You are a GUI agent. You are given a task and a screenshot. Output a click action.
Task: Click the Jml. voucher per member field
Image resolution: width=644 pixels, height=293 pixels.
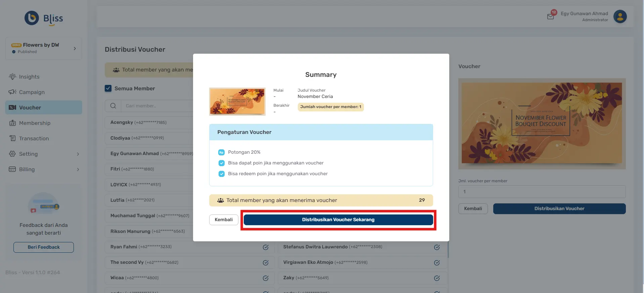542,192
